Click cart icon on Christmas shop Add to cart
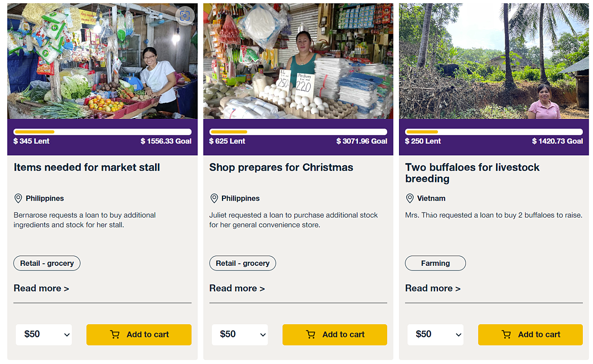The width and height of the screenshot is (593, 364). click(x=310, y=335)
